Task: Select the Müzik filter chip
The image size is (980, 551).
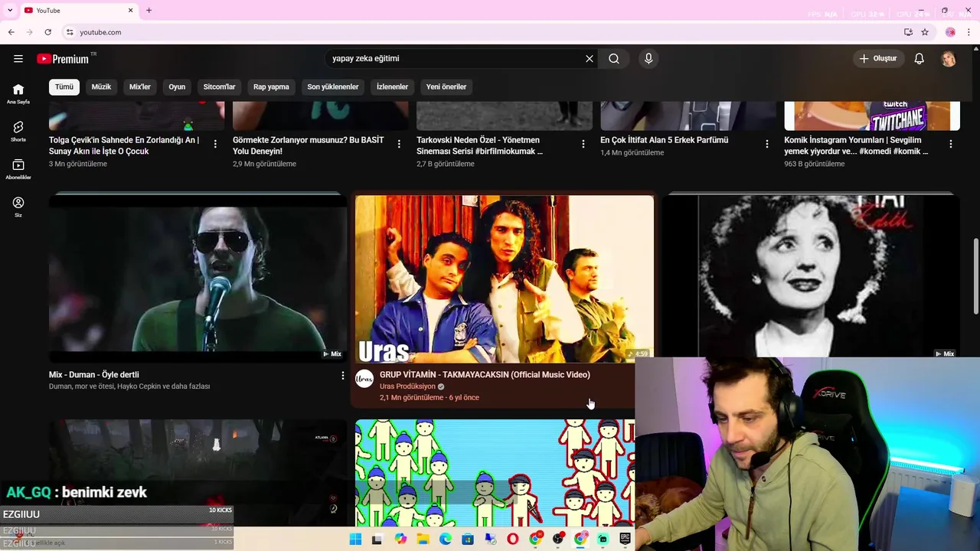Action: pos(101,86)
